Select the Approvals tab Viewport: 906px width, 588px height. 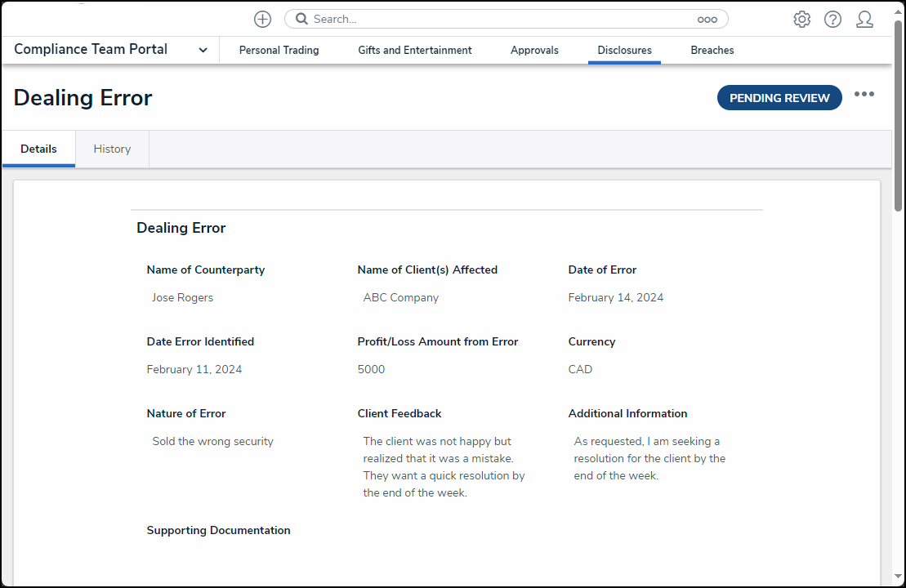pos(534,50)
